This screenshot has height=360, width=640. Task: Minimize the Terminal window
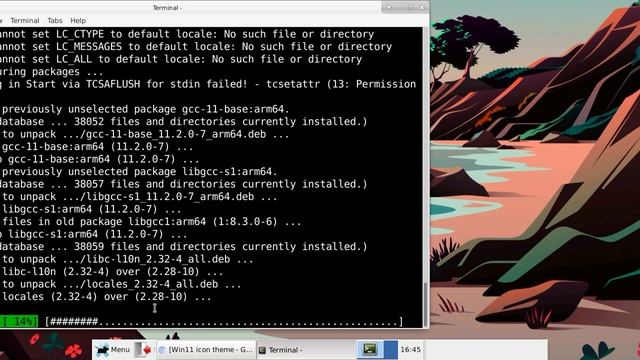click(x=400, y=7)
